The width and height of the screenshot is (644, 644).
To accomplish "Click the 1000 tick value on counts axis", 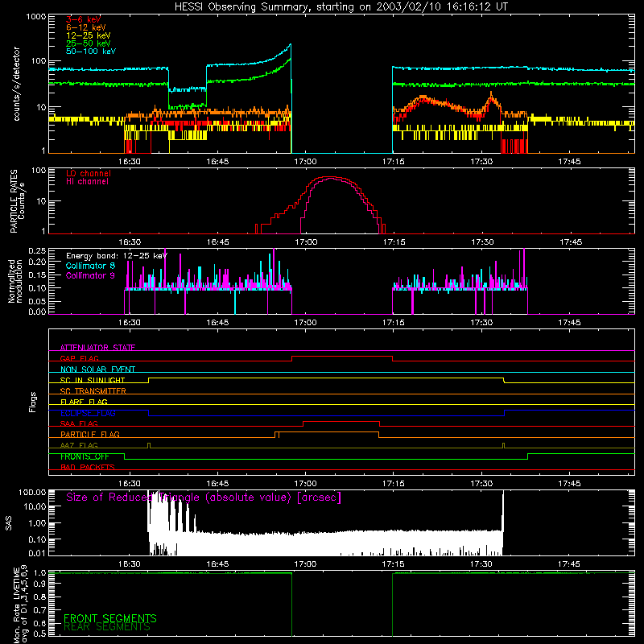I will [35, 17].
